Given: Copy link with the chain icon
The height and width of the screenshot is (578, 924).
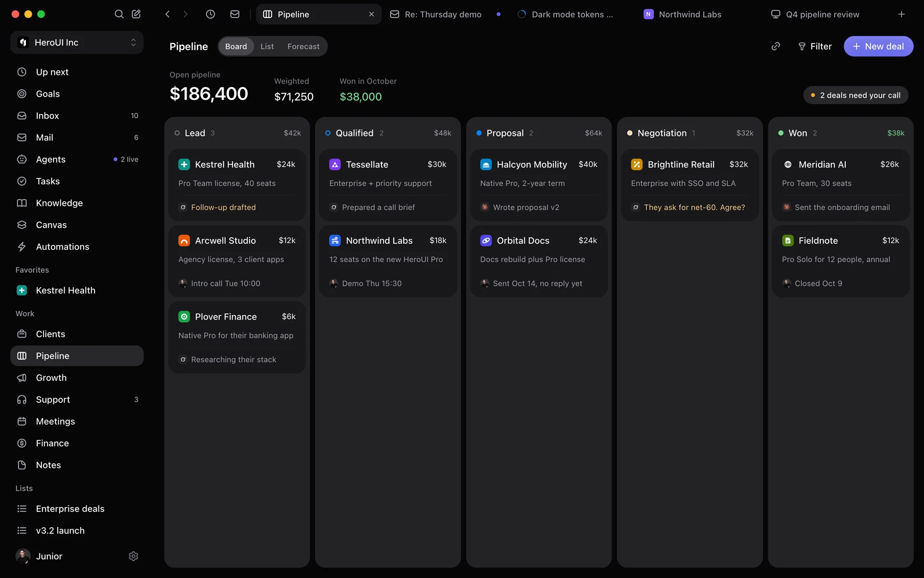Looking at the screenshot, I should [x=776, y=46].
